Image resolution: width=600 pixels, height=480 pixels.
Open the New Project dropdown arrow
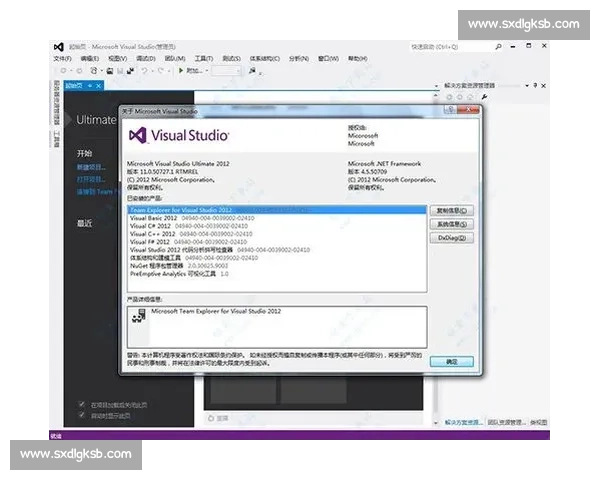[x=101, y=71]
